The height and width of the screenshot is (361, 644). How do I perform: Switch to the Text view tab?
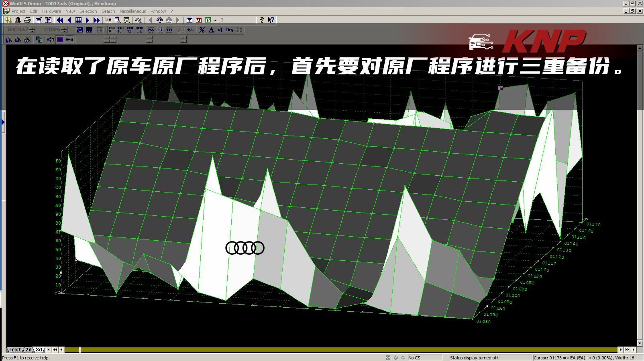[x=15, y=350]
